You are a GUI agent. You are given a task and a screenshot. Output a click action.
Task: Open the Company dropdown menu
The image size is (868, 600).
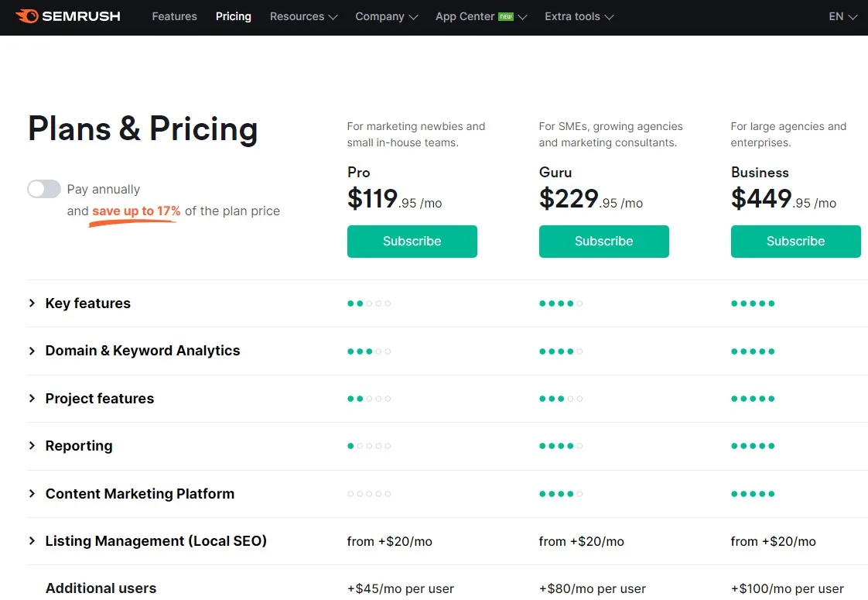386,16
